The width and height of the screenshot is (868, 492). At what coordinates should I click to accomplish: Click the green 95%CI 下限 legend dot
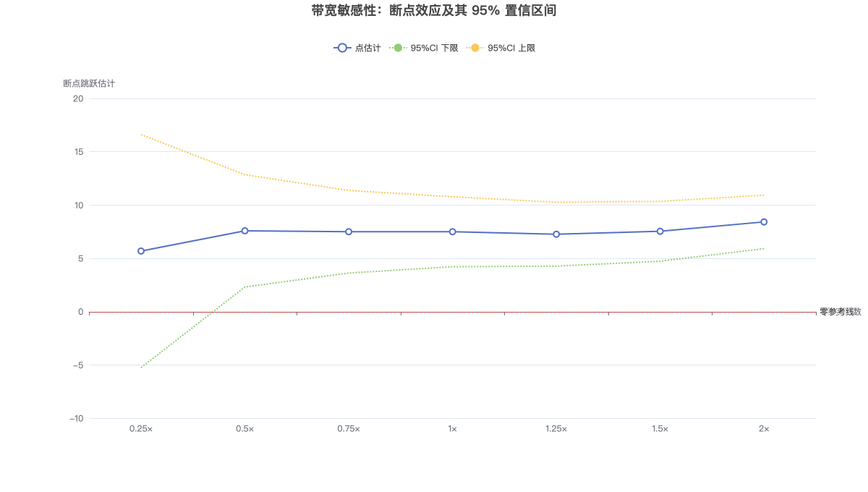pyautogui.click(x=398, y=48)
